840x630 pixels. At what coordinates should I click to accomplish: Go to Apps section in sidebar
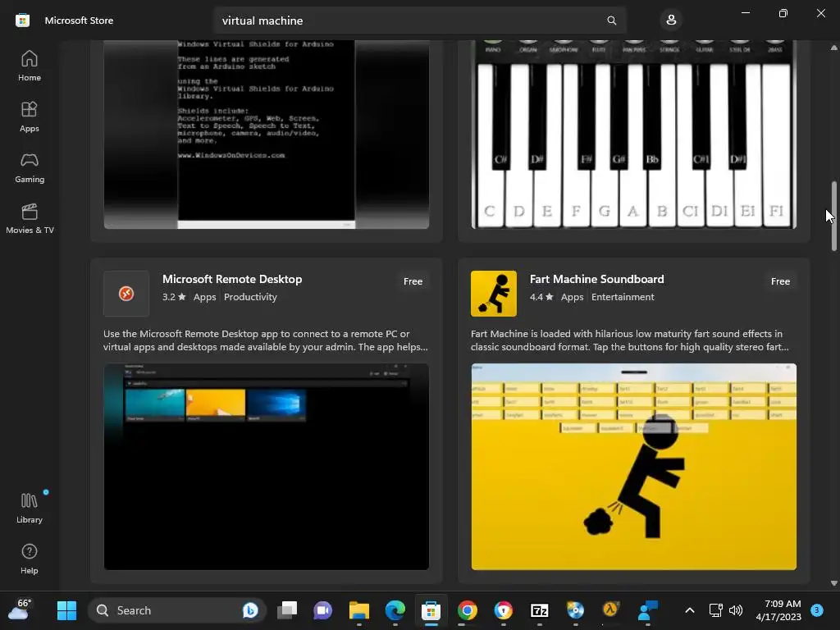(x=30, y=116)
